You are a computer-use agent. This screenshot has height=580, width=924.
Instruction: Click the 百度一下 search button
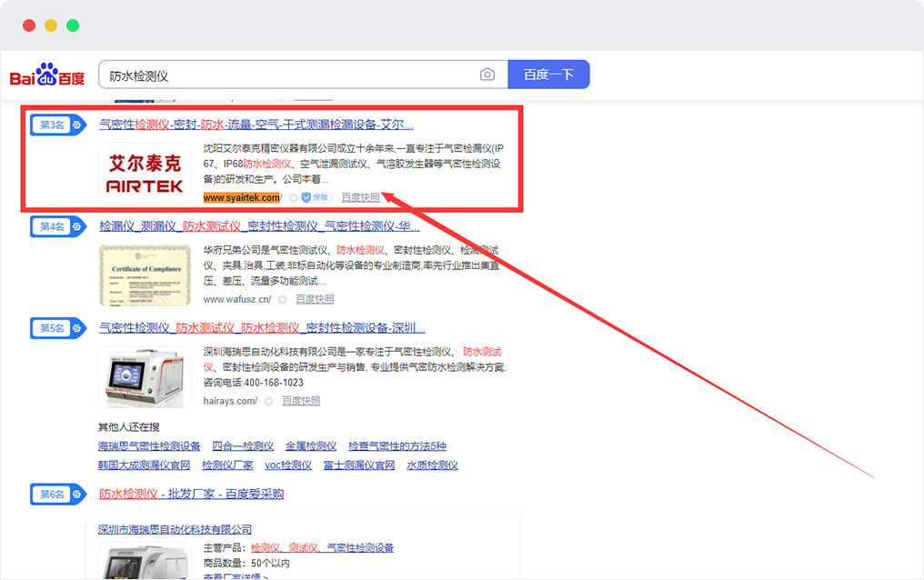click(x=548, y=75)
